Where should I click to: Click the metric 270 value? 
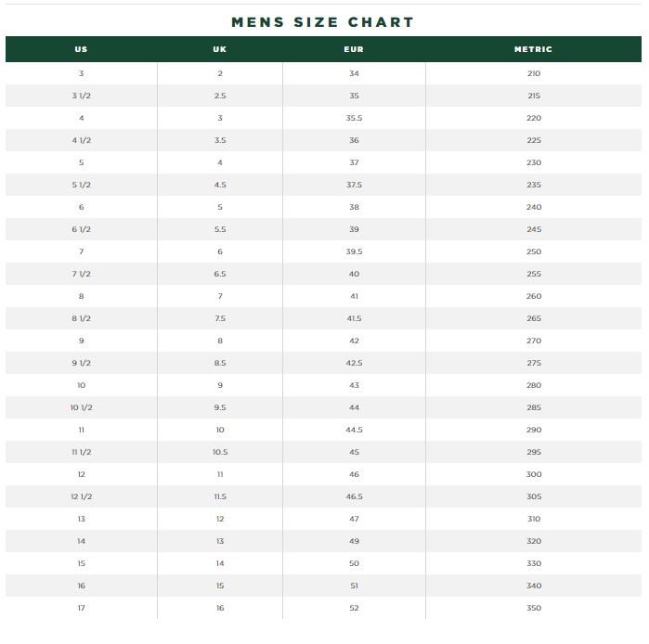pyautogui.click(x=533, y=341)
